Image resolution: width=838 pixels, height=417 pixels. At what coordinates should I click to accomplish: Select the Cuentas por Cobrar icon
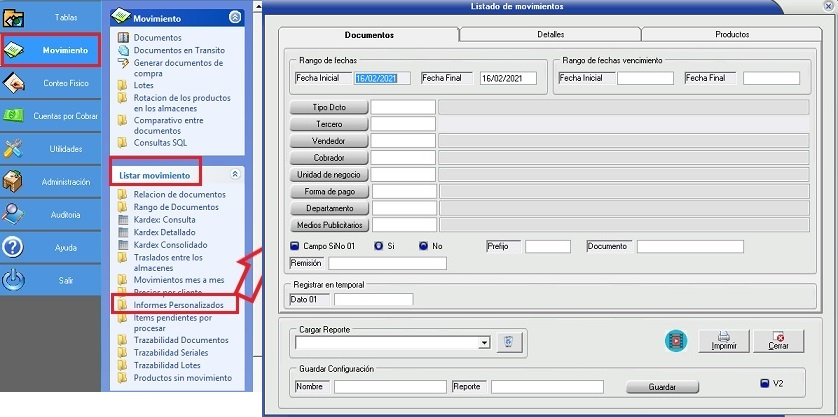[14, 117]
